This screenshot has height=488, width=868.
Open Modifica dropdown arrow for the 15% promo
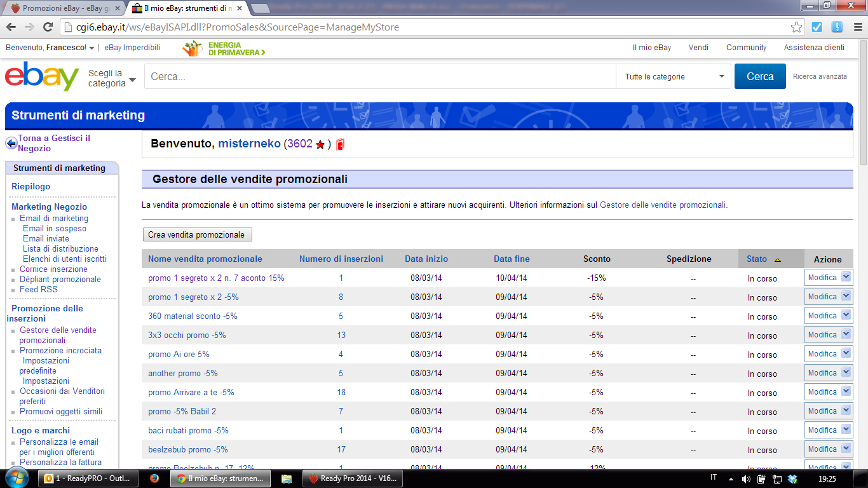(x=846, y=277)
